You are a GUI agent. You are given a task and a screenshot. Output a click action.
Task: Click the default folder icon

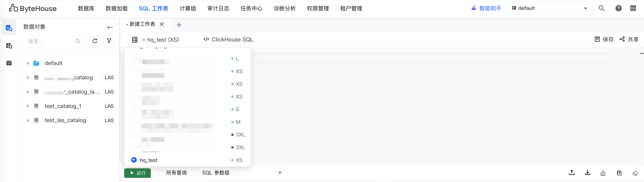36,63
